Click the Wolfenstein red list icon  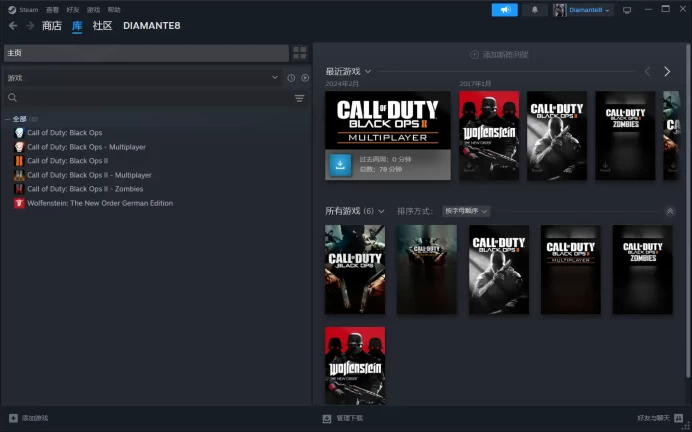19,203
